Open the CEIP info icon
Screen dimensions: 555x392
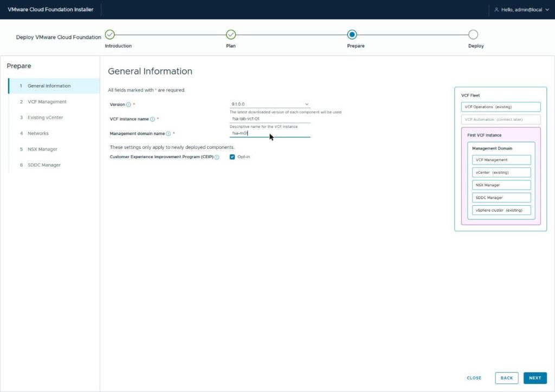(217, 157)
